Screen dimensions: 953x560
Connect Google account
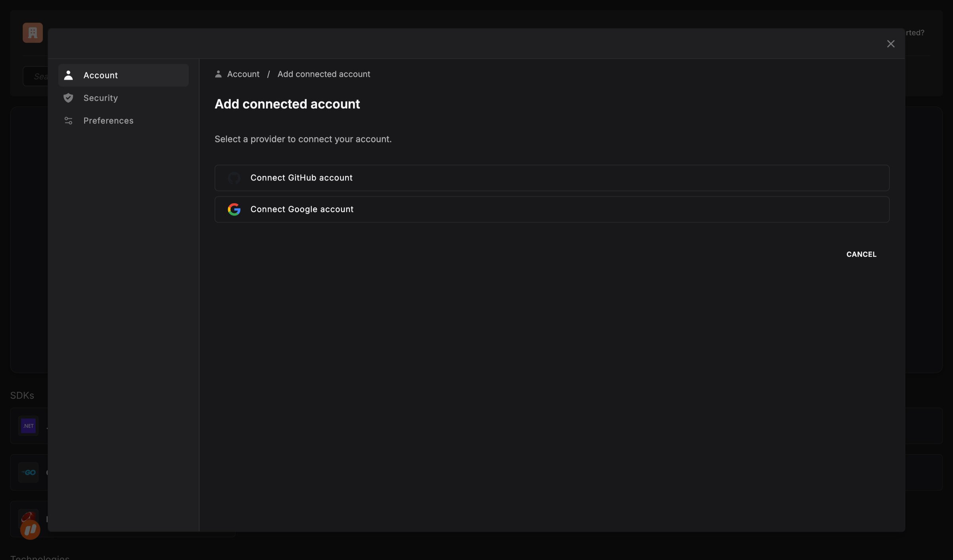point(552,209)
